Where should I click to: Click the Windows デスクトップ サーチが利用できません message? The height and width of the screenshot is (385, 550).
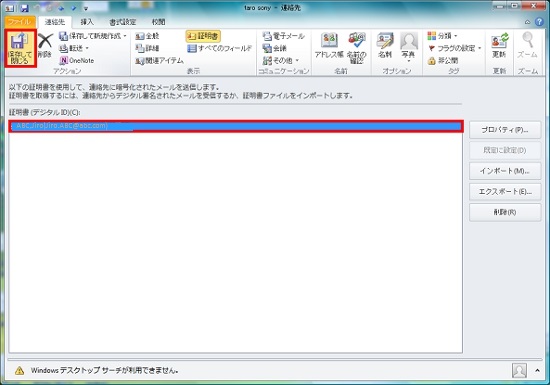105,370
